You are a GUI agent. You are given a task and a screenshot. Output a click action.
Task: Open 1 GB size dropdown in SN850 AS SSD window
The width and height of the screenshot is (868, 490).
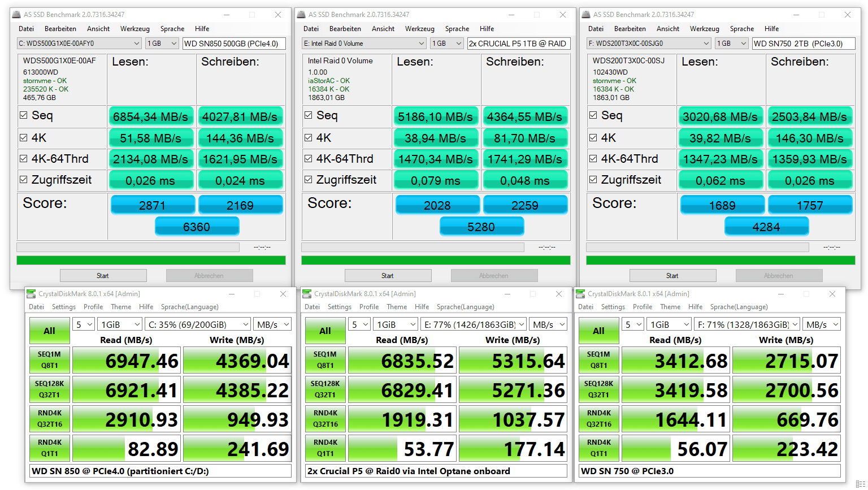[x=162, y=44]
